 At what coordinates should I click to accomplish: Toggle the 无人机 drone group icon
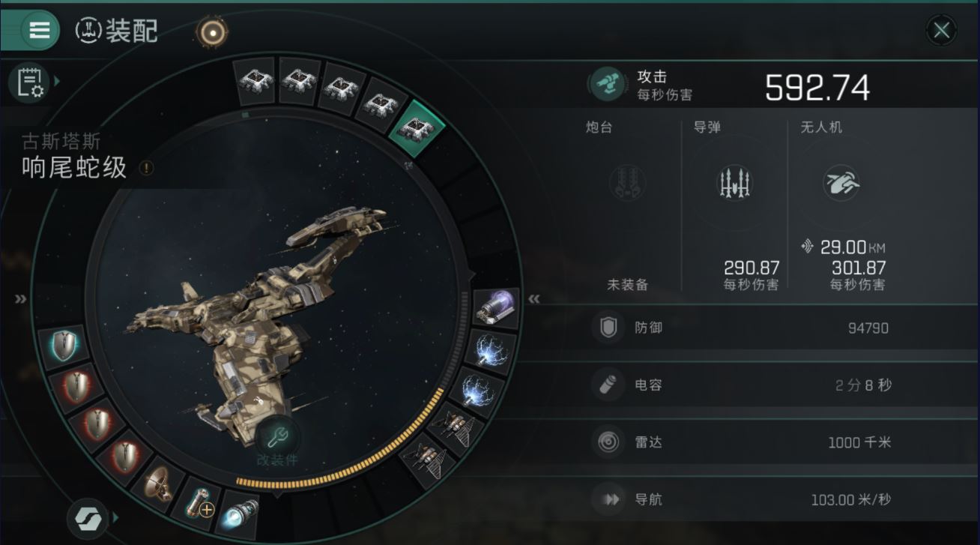pos(841,183)
